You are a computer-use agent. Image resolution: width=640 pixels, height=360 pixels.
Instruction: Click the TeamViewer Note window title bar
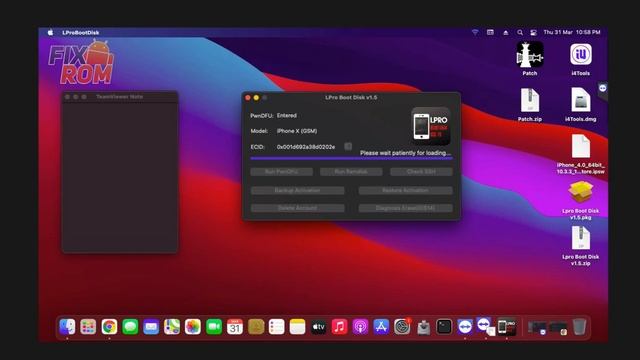(x=120, y=97)
